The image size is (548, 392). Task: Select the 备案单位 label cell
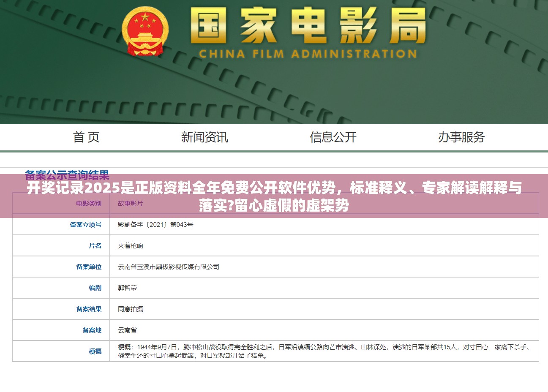pyautogui.click(x=61, y=267)
